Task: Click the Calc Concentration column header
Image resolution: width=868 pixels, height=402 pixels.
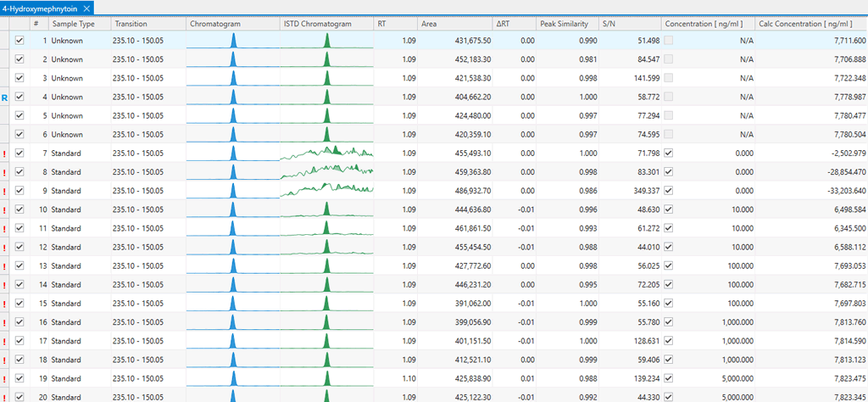Action: pyautogui.click(x=811, y=24)
